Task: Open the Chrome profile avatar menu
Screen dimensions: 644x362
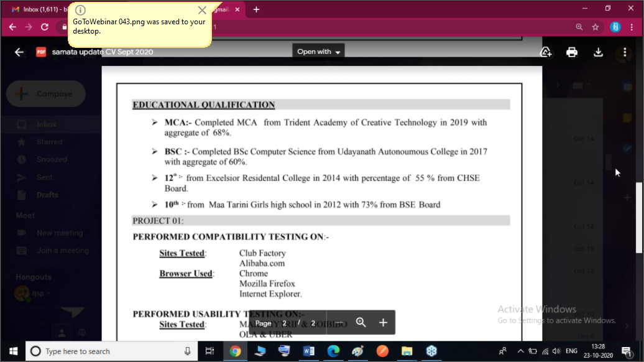Action: click(615, 27)
